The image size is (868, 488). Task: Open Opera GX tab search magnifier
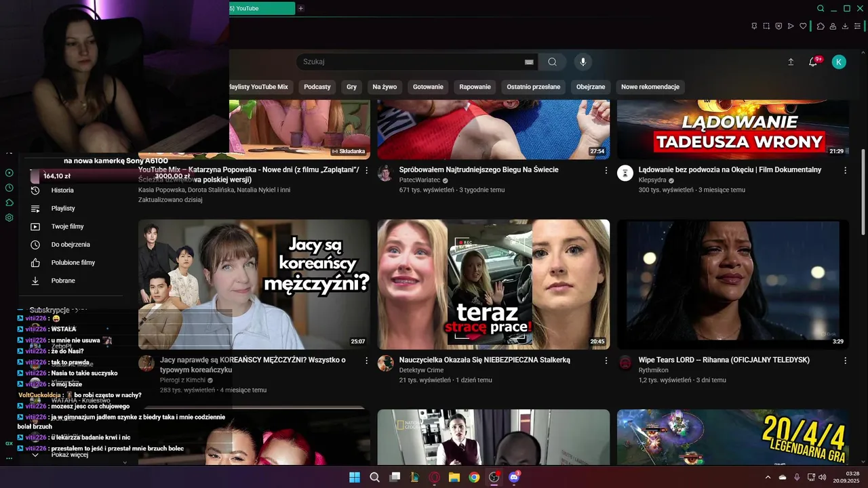point(821,9)
